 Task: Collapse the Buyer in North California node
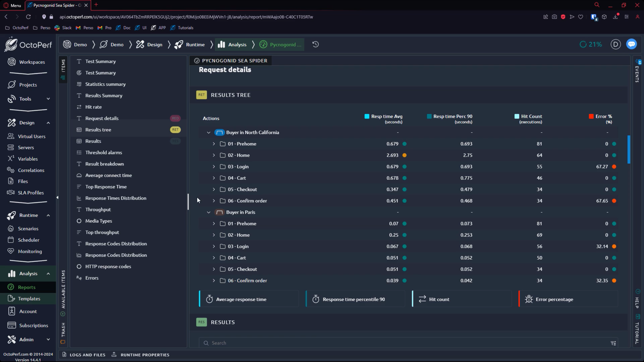click(x=209, y=132)
